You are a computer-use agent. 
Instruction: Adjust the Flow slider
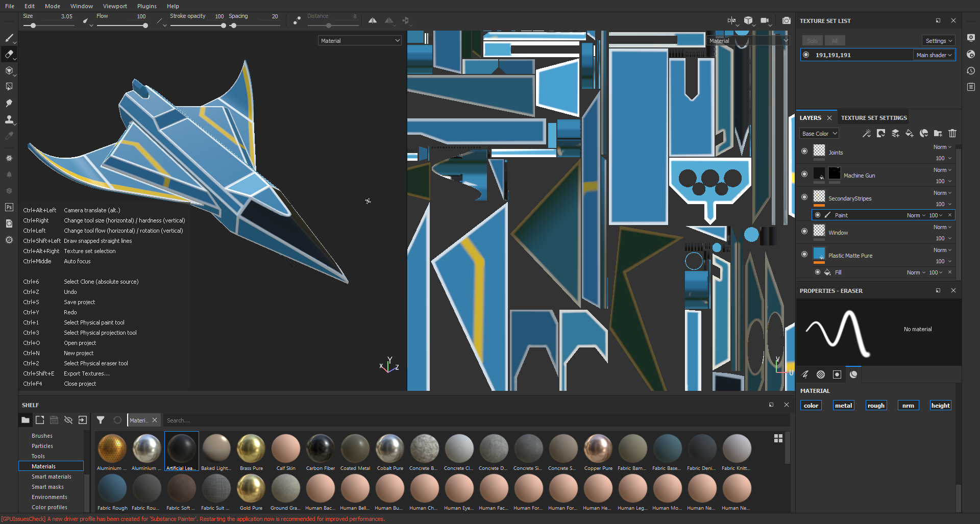(122, 26)
